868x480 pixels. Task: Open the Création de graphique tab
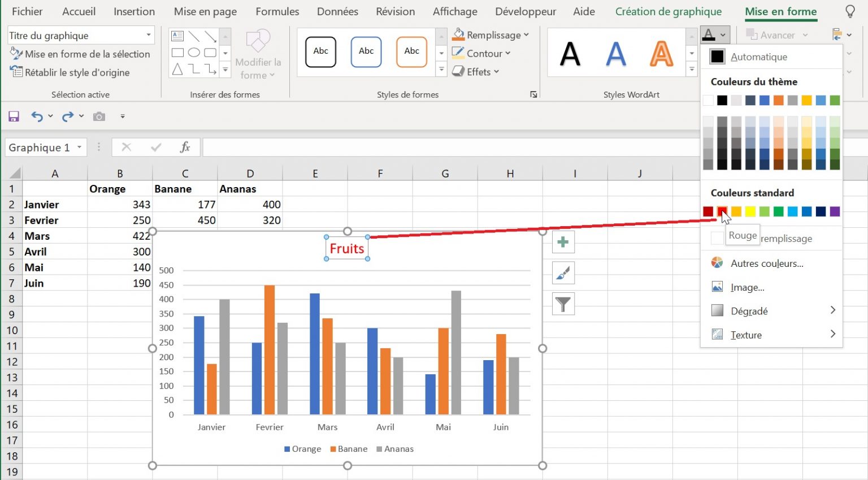[669, 11]
